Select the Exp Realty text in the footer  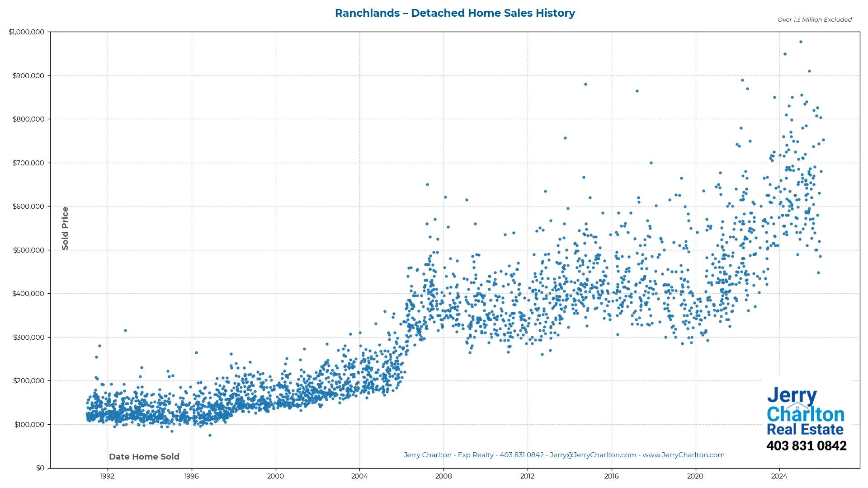tap(475, 455)
